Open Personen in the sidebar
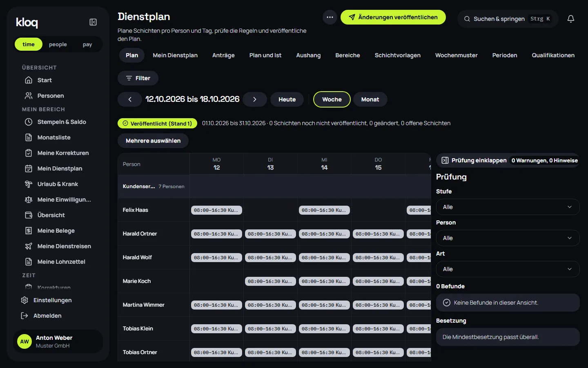588x368 pixels. point(58,96)
